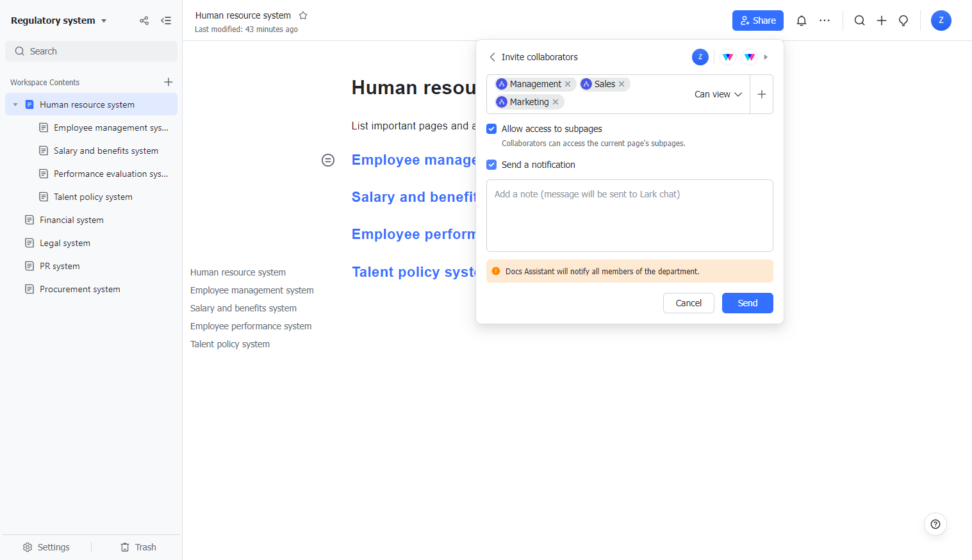Jump to Human resource system outline entry
The height and width of the screenshot is (560, 972).
click(238, 272)
